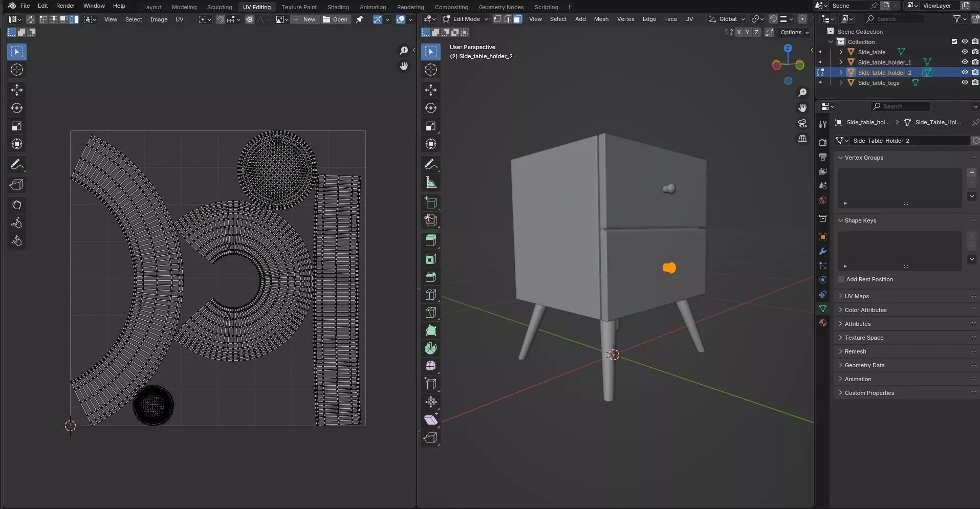Switch to the Shading workspace tab

(338, 7)
